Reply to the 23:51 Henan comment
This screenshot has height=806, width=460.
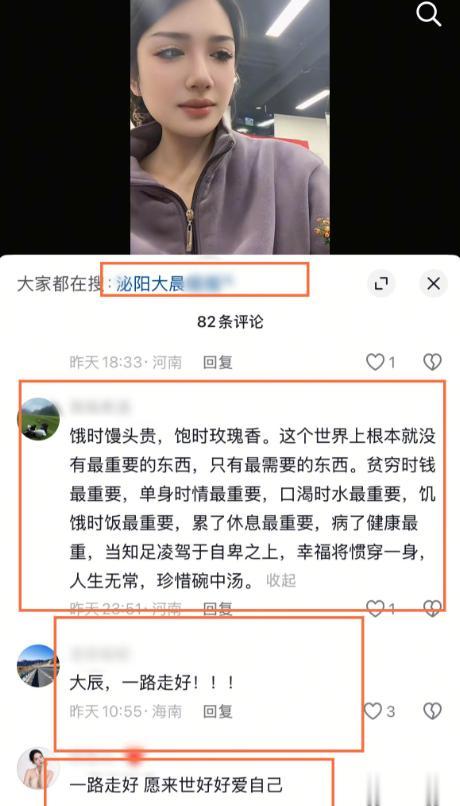[217, 609]
